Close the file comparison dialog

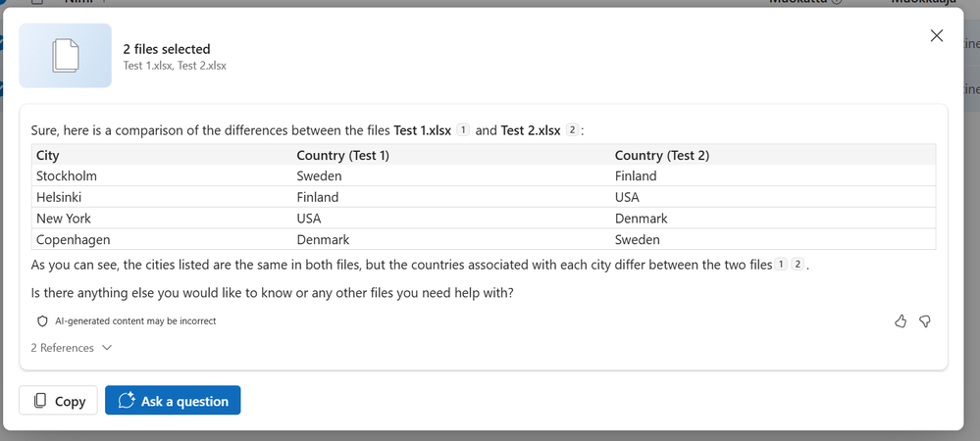(x=936, y=36)
